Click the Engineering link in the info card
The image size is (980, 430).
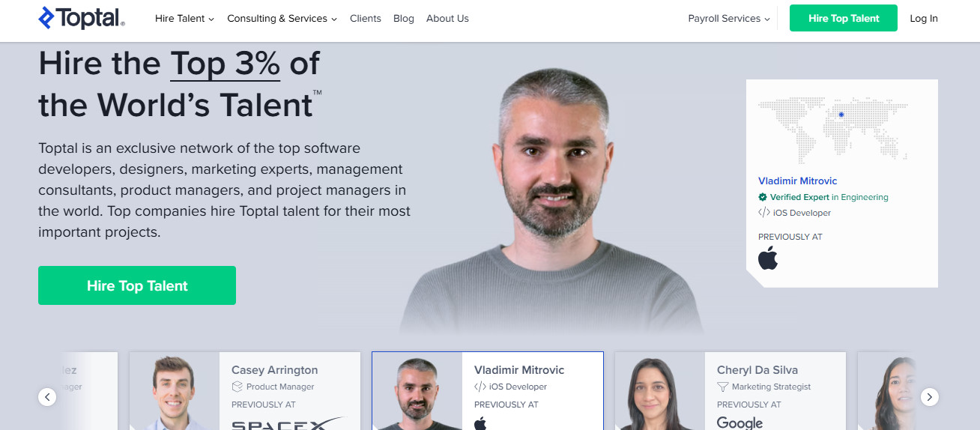(x=865, y=198)
